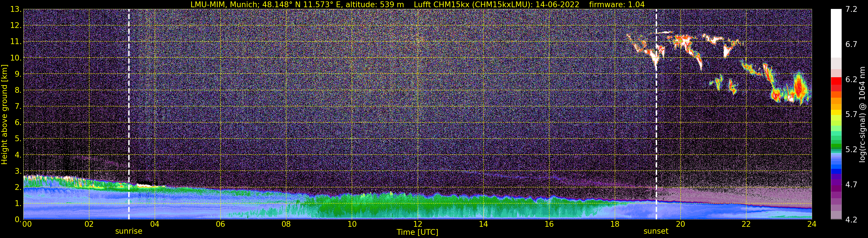Click the colorbar tick label 6.2
This screenshot has height=238, width=868.
[851, 80]
